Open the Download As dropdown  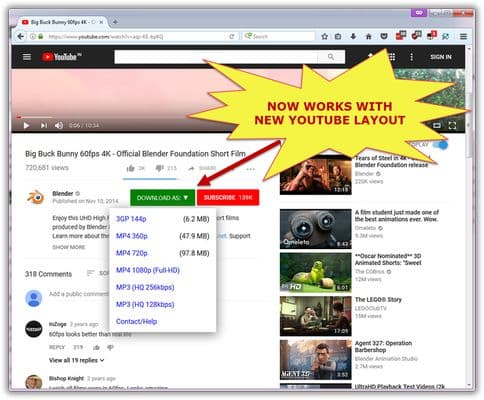[162, 198]
